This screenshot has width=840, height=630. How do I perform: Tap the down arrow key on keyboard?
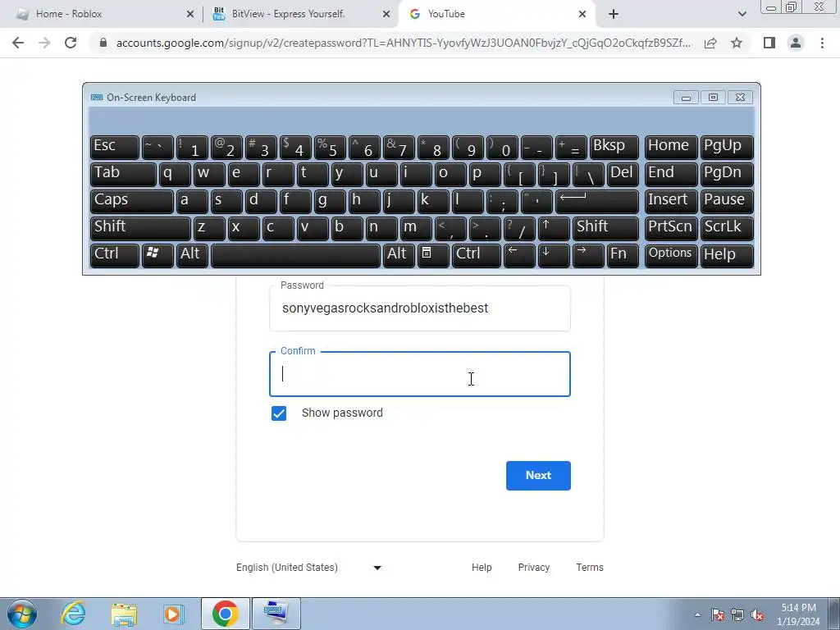click(x=554, y=255)
